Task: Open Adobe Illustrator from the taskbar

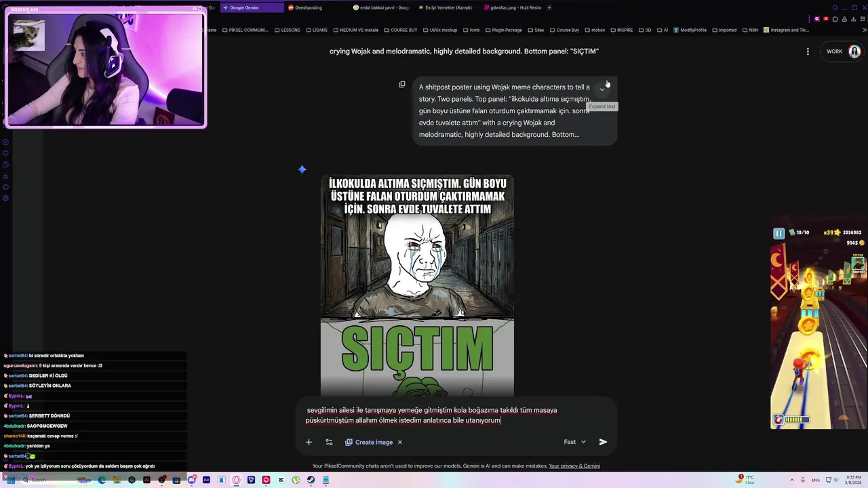Action: (146, 480)
